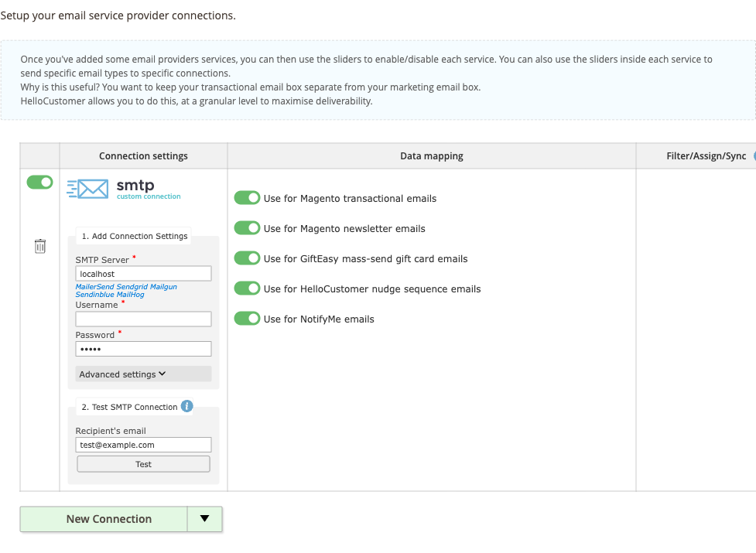This screenshot has height=553, width=756.
Task: Click the Data mapping column header
Action: [x=432, y=155]
